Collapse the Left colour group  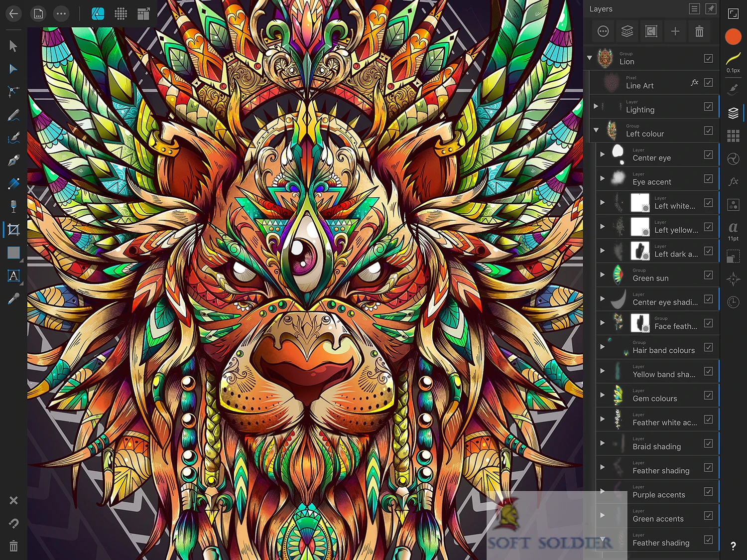(596, 130)
